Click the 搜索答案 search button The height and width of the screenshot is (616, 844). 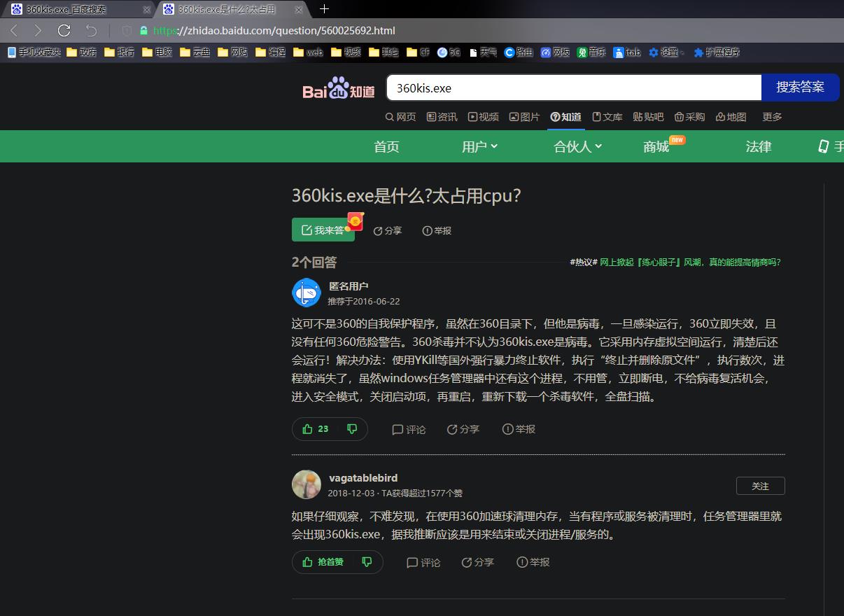tap(800, 87)
